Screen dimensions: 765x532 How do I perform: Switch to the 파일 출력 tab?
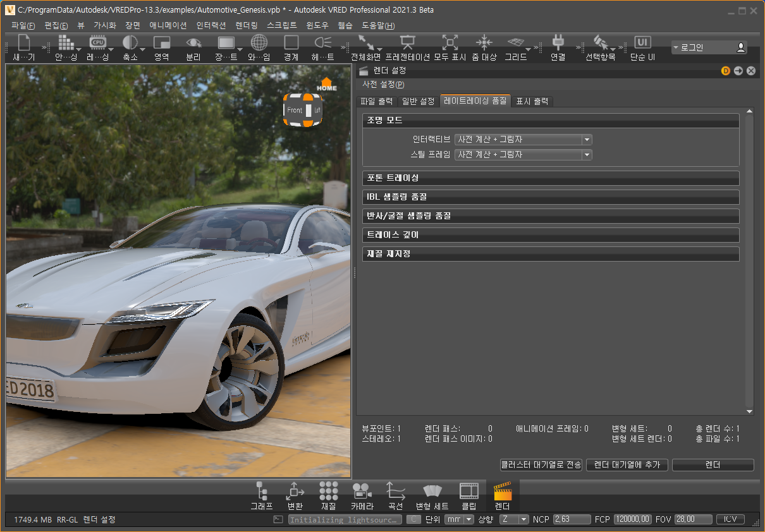(x=376, y=101)
